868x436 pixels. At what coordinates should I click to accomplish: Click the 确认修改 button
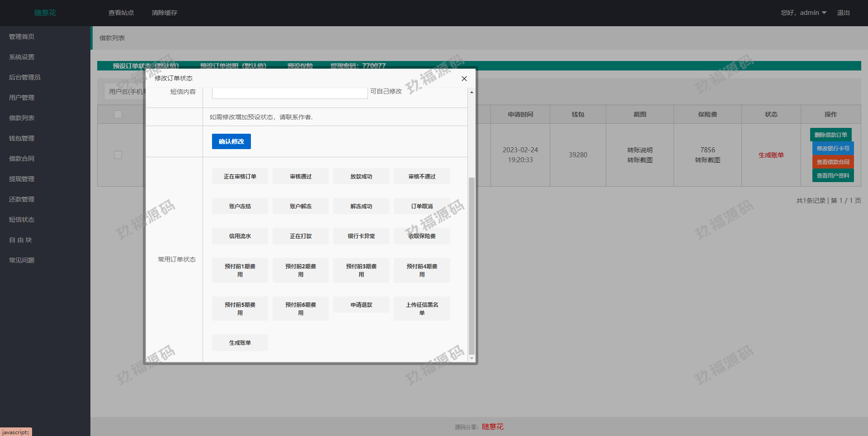pyautogui.click(x=231, y=141)
